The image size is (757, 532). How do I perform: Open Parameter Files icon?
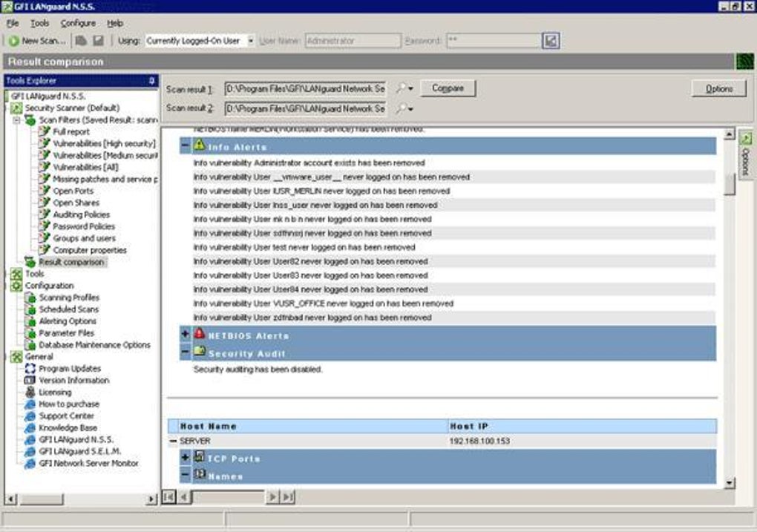click(x=30, y=333)
